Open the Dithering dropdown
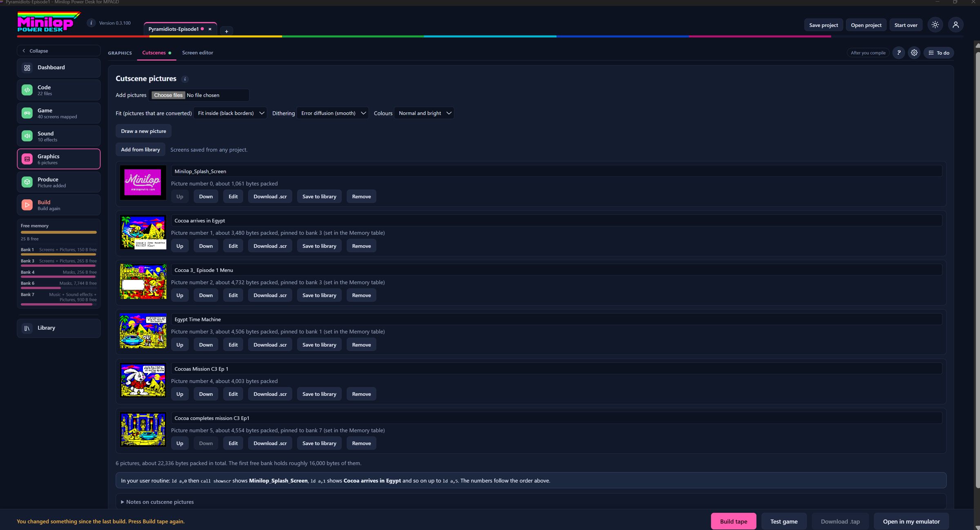980x530 pixels. pyautogui.click(x=332, y=113)
